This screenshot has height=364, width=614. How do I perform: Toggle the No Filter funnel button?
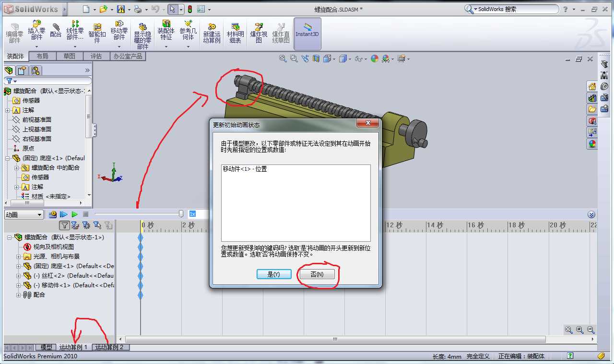pyautogui.click(x=64, y=225)
